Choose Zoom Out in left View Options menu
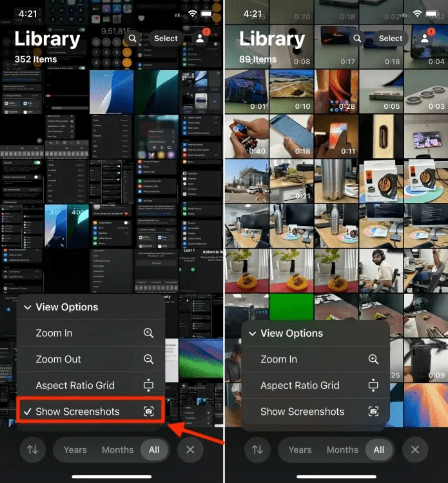The image size is (448, 483). coord(91,359)
